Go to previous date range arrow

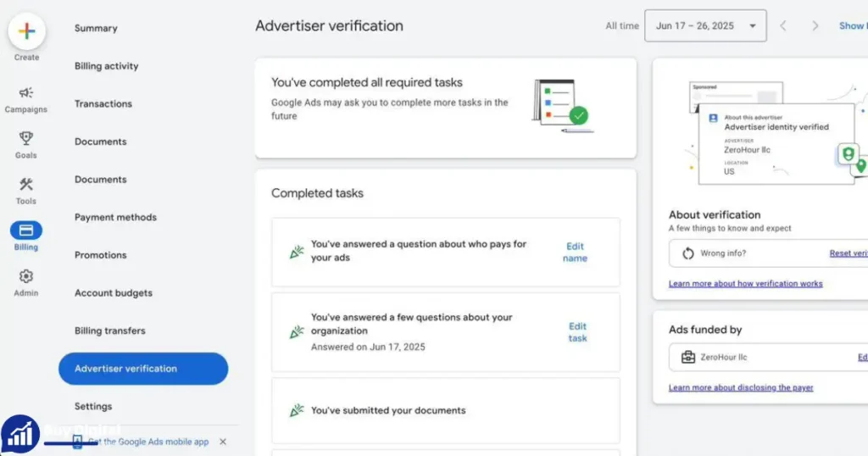782,26
